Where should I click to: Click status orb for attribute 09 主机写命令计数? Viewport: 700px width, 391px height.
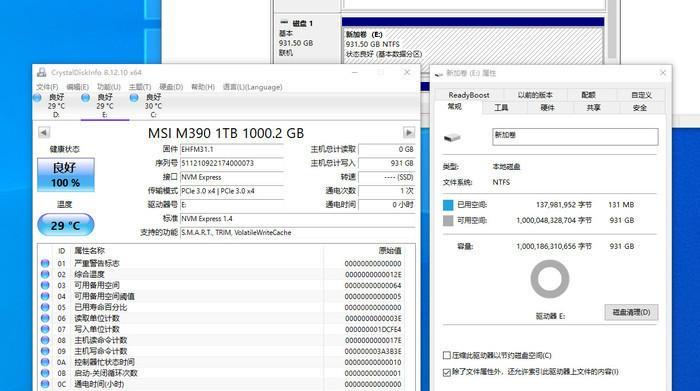pos(45,351)
